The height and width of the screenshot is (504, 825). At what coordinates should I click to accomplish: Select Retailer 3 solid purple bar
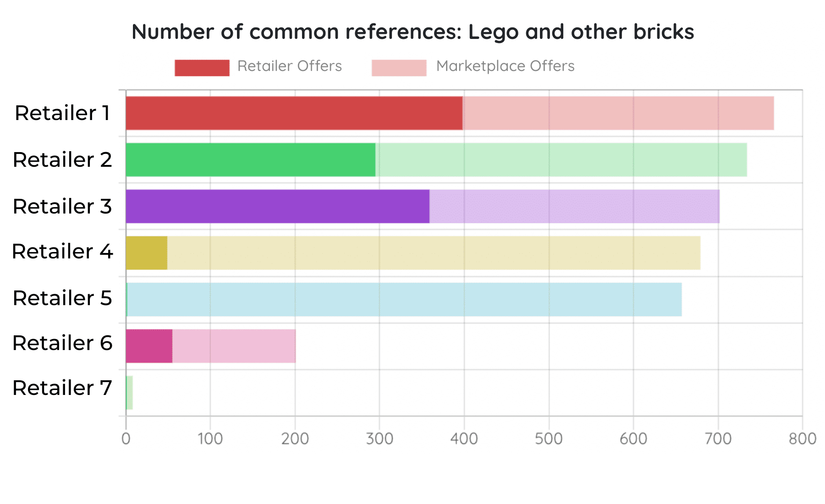277,207
